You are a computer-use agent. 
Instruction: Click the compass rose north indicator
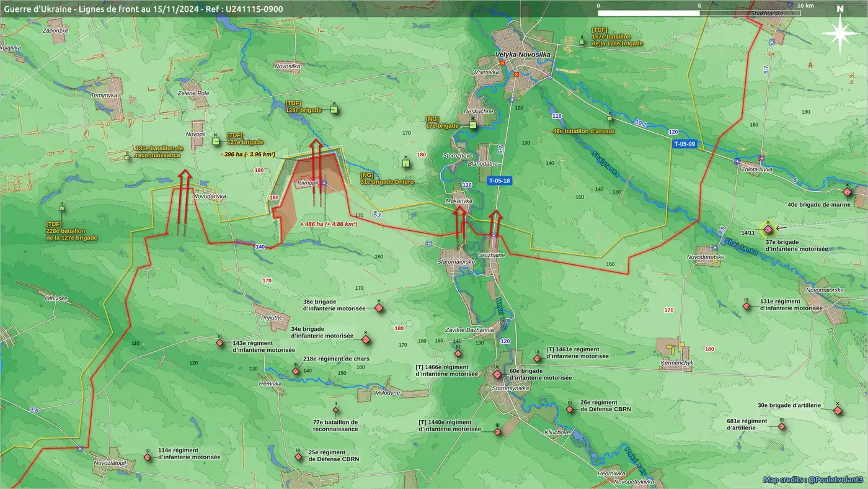839,31
